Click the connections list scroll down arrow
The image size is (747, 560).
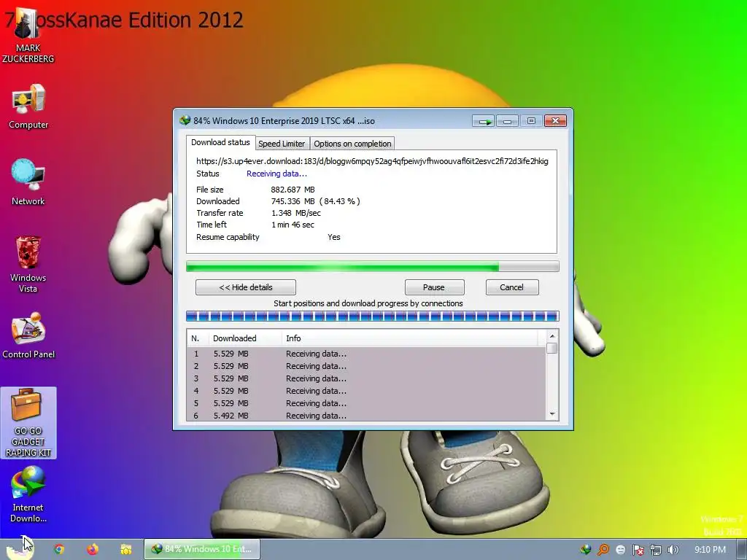click(x=552, y=414)
